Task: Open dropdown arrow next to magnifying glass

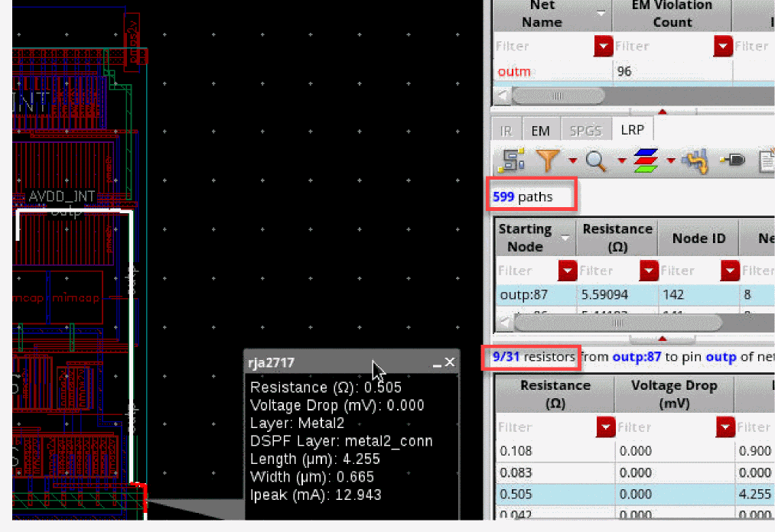Action: [x=620, y=161]
